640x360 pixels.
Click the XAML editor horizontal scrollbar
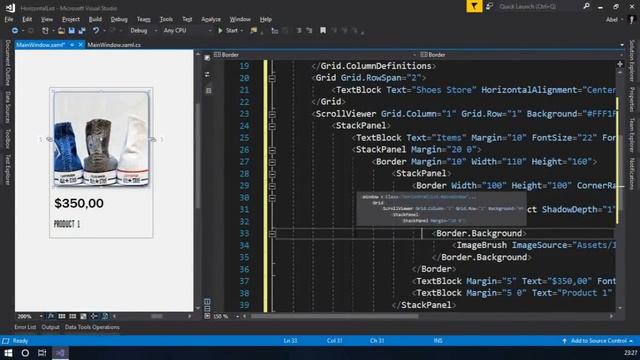pyautogui.click(x=334, y=316)
